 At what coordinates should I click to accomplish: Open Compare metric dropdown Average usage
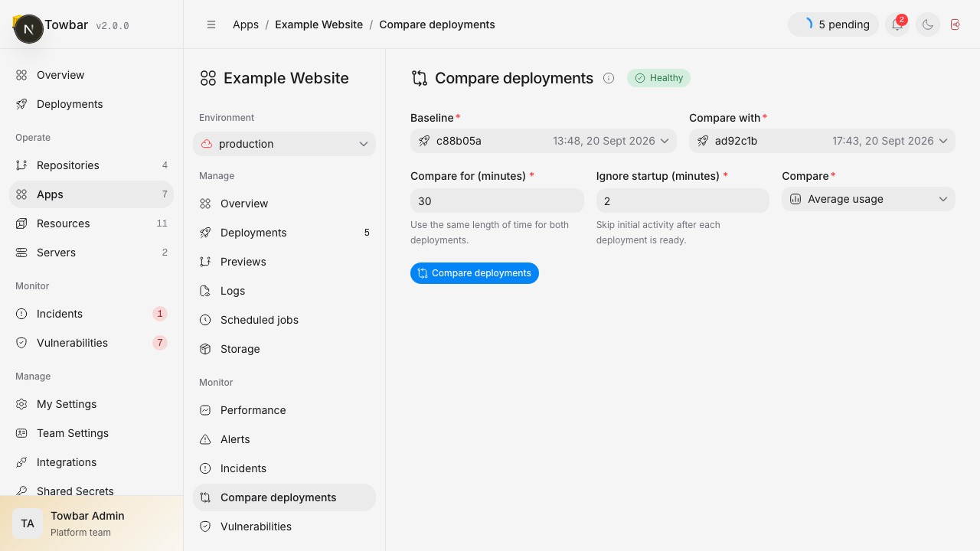[x=868, y=199]
